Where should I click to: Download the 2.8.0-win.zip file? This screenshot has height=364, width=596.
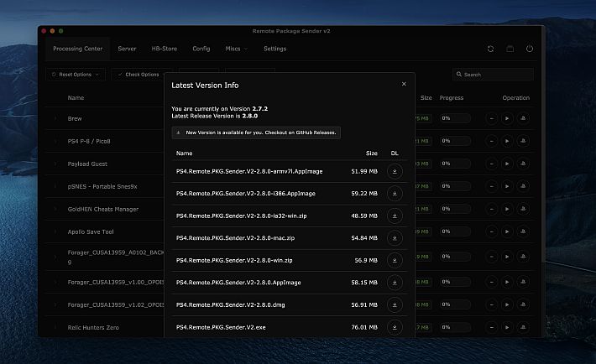coord(395,260)
